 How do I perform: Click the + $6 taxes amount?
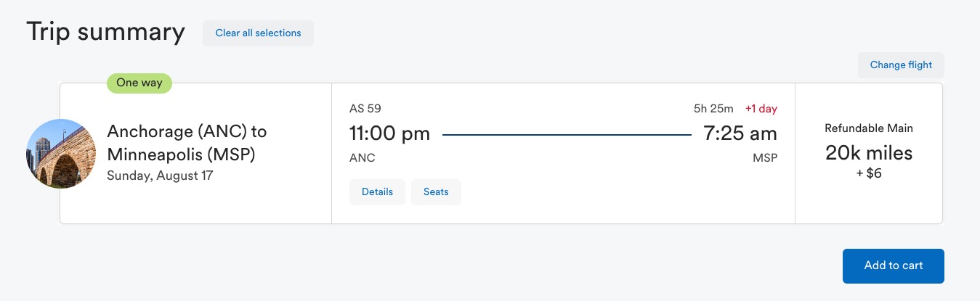[x=868, y=173]
